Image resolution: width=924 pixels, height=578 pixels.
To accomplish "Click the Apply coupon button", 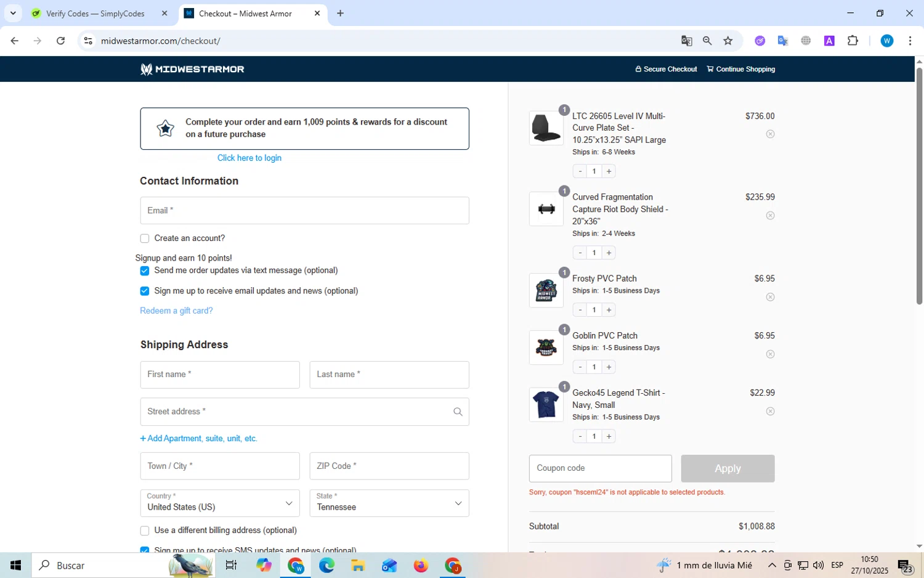I will 727,469.
